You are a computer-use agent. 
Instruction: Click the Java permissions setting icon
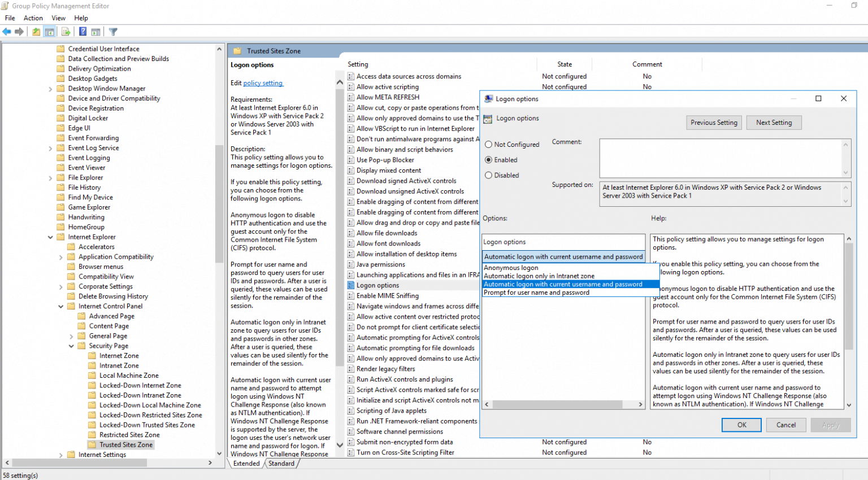pos(351,264)
